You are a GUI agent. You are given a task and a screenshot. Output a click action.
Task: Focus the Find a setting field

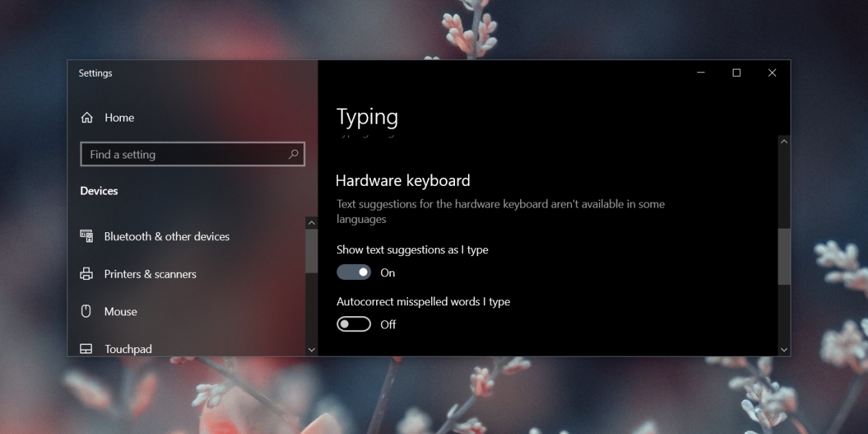[184, 154]
